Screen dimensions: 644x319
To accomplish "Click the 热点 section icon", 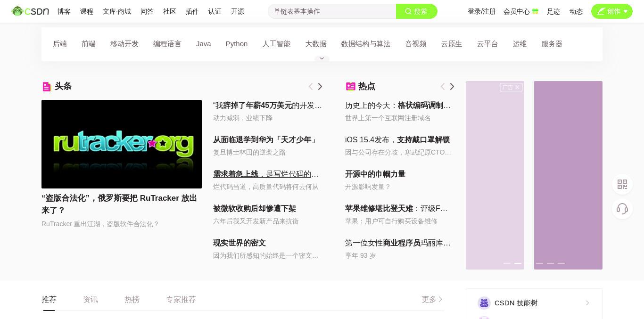I will coord(350,86).
